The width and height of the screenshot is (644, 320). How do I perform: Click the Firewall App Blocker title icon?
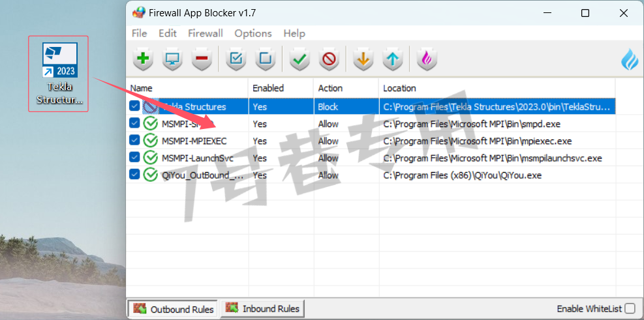139,13
